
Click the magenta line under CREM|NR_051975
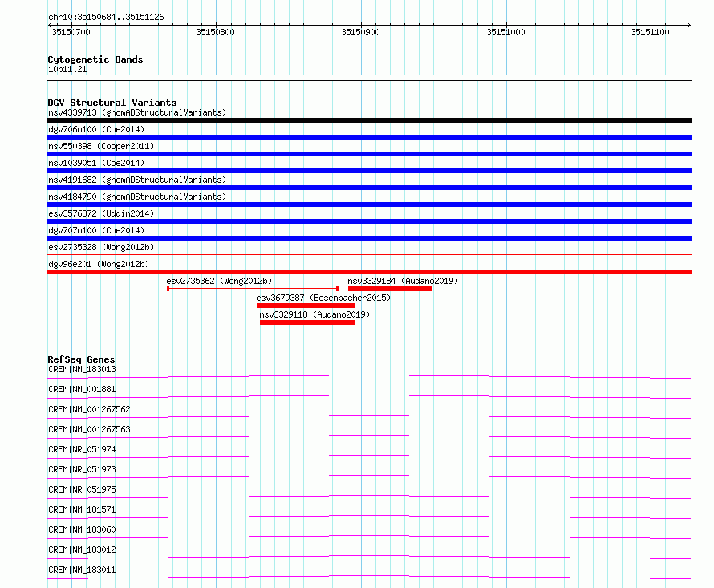(x=369, y=497)
